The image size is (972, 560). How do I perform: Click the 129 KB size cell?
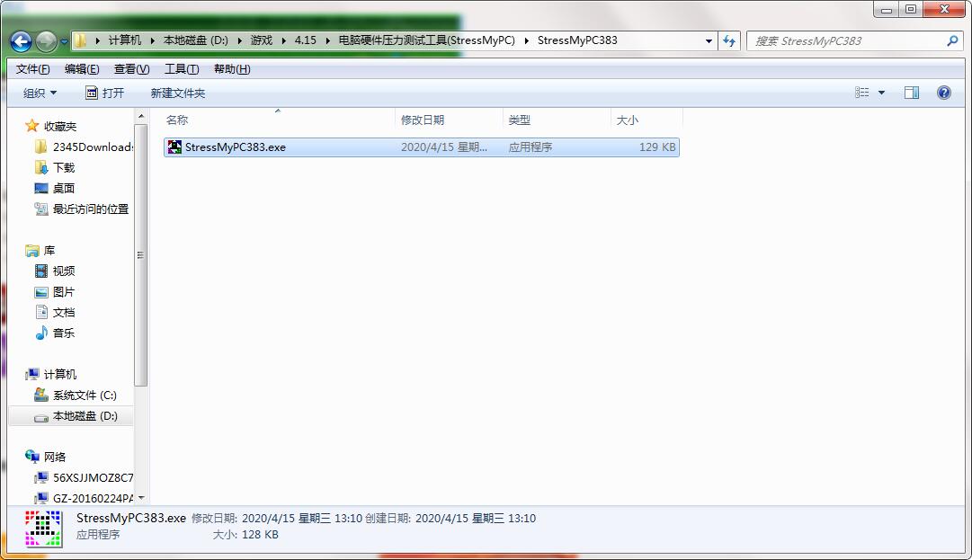(x=657, y=147)
